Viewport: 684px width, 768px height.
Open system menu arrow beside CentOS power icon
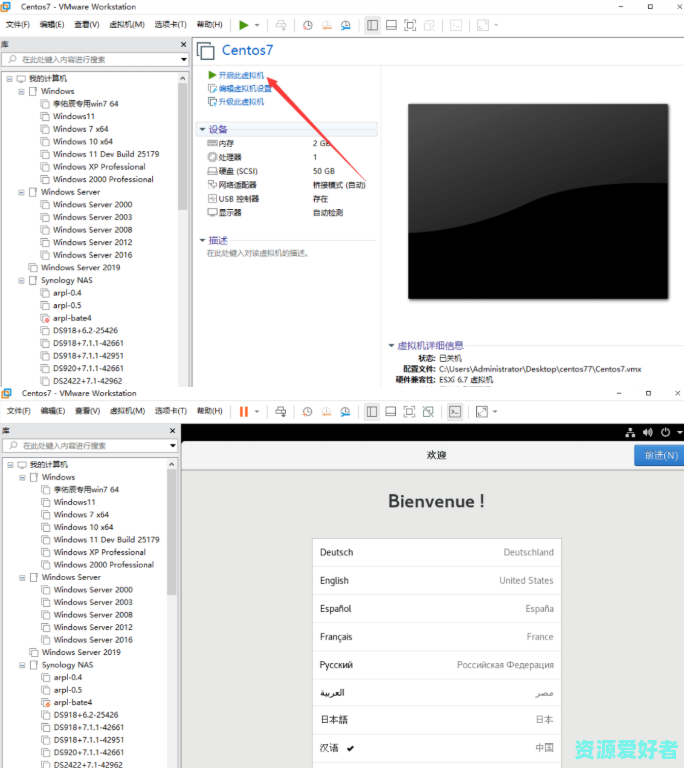[680, 432]
